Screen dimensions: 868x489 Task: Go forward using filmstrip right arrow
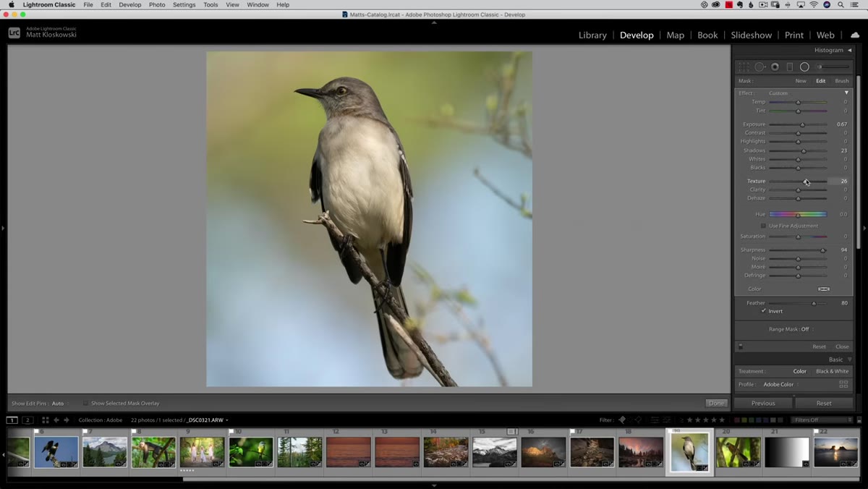tap(67, 420)
